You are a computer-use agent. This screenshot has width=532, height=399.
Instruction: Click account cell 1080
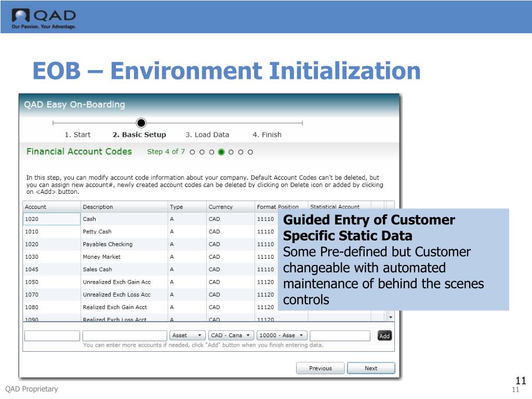(51, 307)
